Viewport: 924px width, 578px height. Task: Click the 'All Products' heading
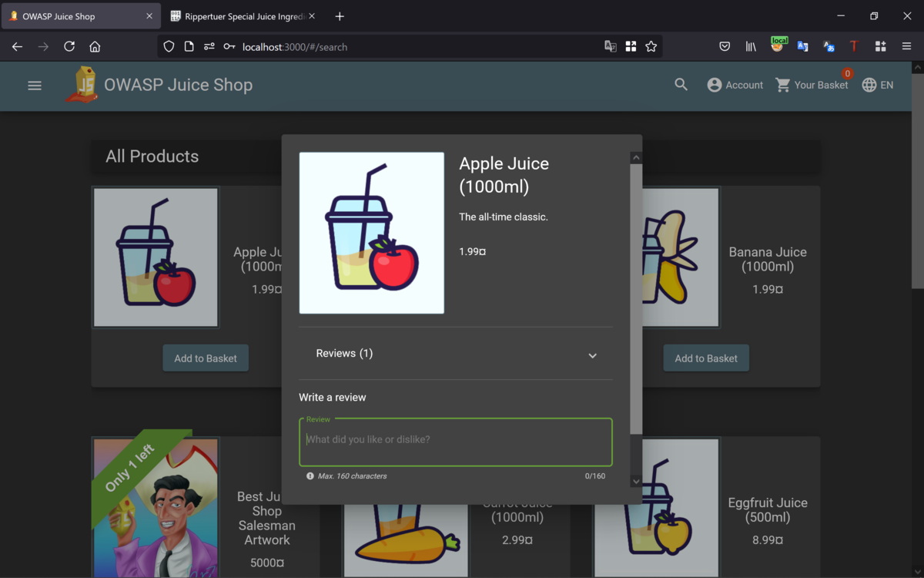152,156
